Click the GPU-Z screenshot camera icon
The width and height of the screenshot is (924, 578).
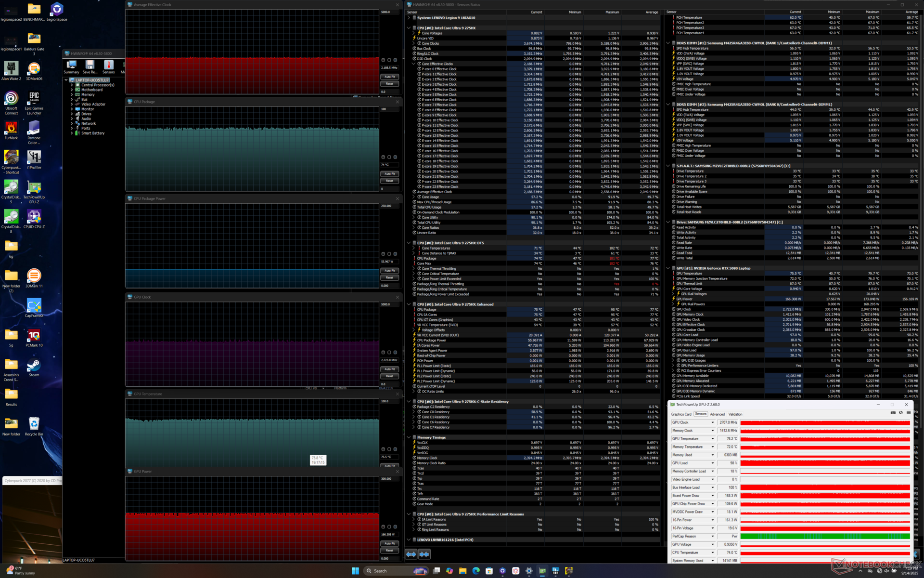click(893, 413)
